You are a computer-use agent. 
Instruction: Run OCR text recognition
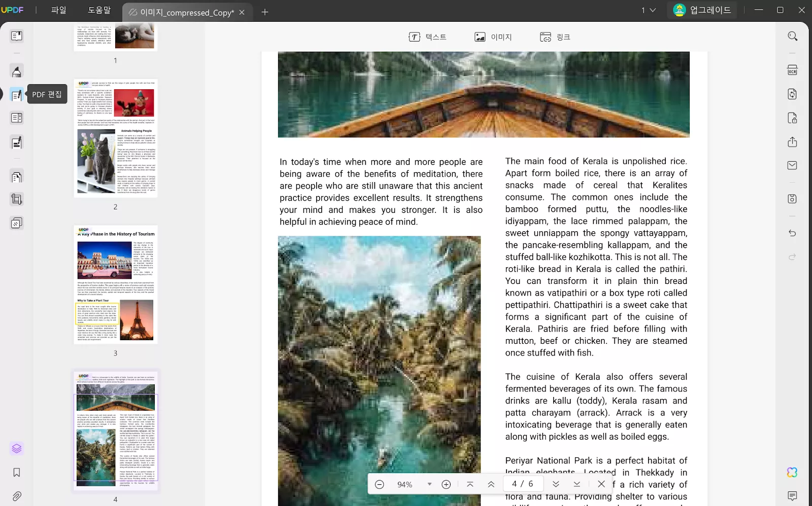tap(792, 70)
